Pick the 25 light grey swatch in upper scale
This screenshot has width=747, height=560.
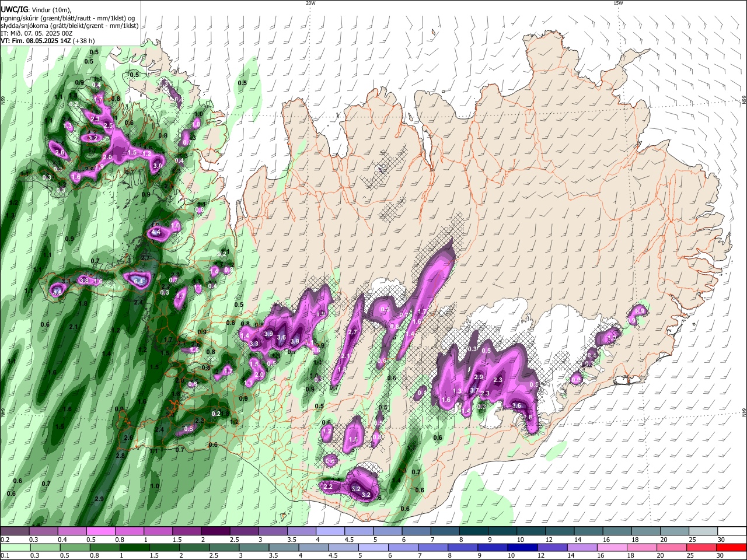click(x=703, y=531)
